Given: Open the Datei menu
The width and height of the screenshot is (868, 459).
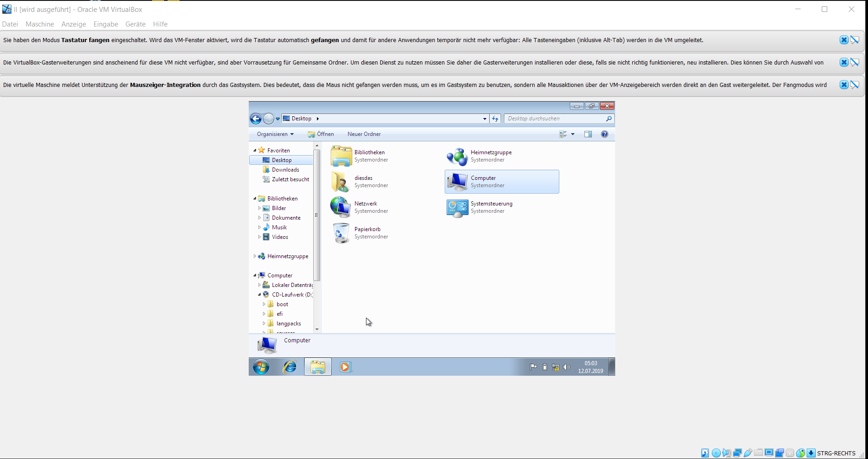Looking at the screenshot, I should tap(10, 24).
